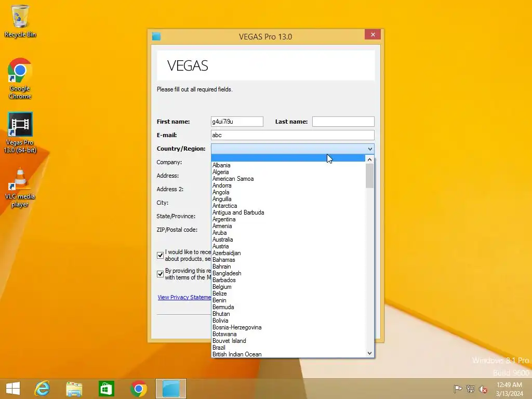532x399 pixels.
Task: Launch Internet Explorer from the taskbar
Action: tap(43, 389)
